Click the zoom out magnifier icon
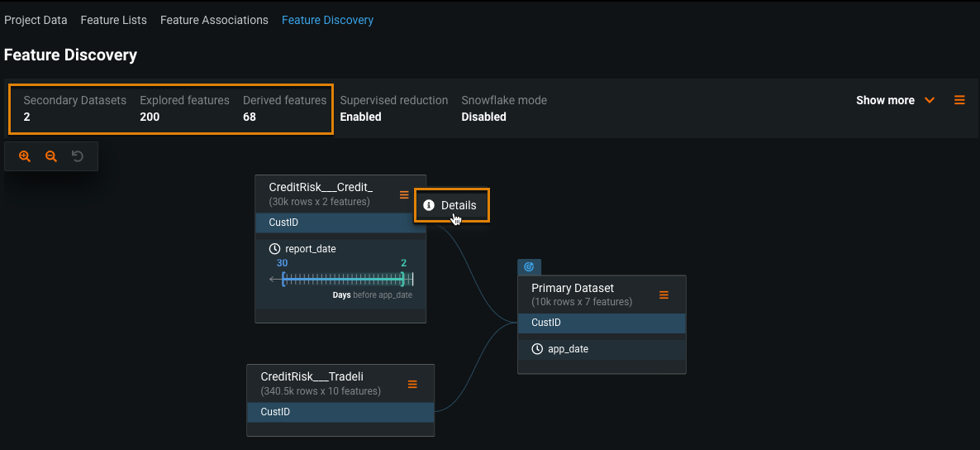Image resolution: width=980 pixels, height=450 pixels. (51, 156)
